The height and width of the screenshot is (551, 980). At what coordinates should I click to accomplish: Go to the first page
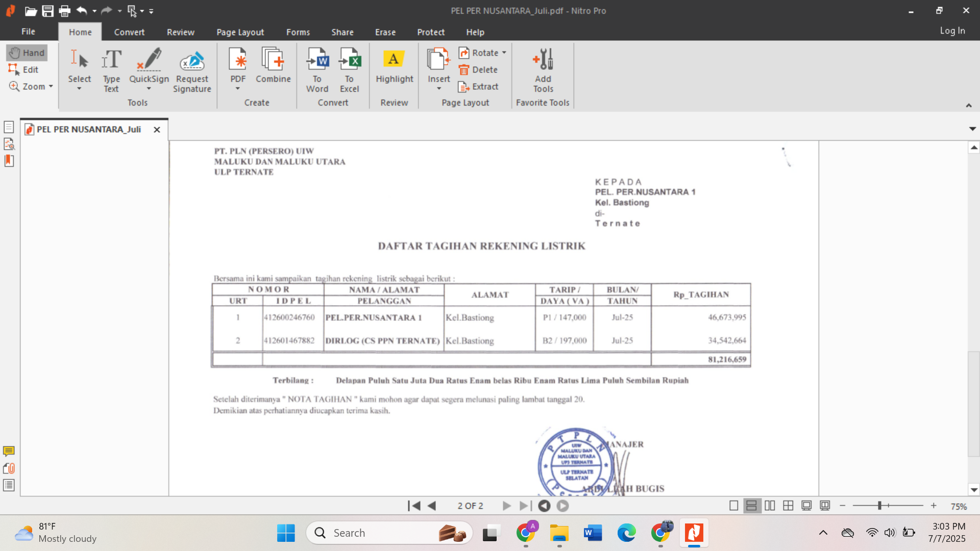(414, 506)
